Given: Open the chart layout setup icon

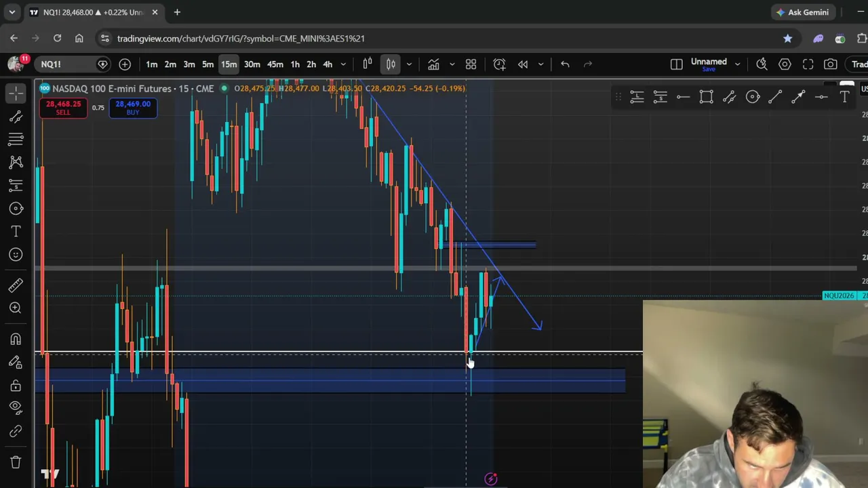Looking at the screenshot, I should point(677,64).
